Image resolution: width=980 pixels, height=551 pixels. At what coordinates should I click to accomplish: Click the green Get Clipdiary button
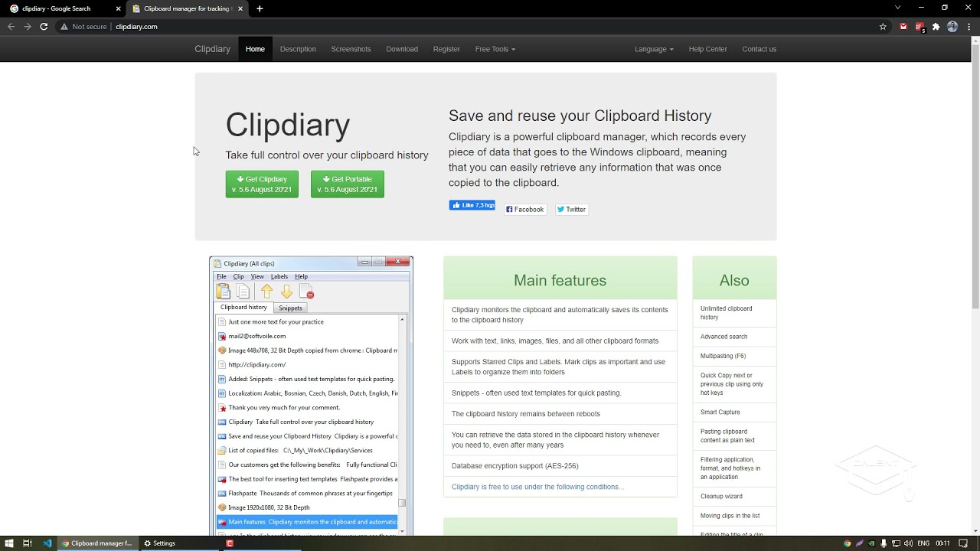pyautogui.click(x=262, y=184)
